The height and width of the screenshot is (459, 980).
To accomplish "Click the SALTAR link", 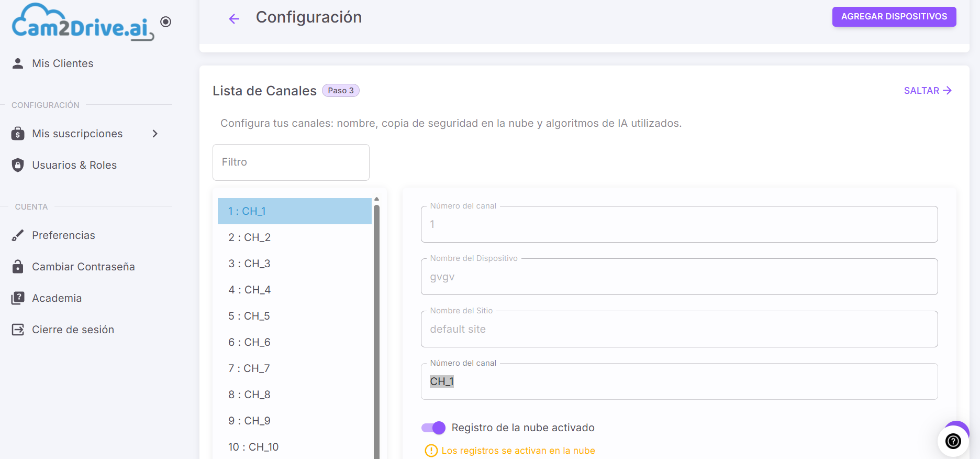I will (928, 91).
